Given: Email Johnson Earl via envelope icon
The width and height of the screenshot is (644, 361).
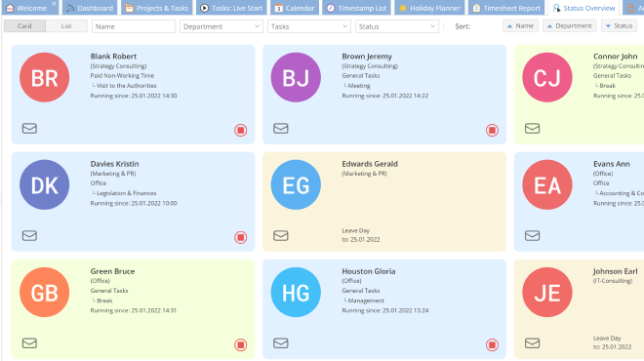Looking at the screenshot, I should tap(533, 343).
